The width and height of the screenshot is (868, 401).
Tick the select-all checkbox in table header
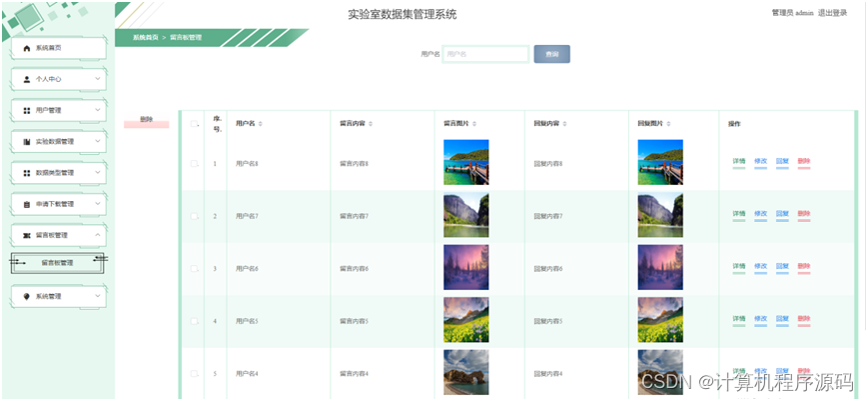[194, 124]
